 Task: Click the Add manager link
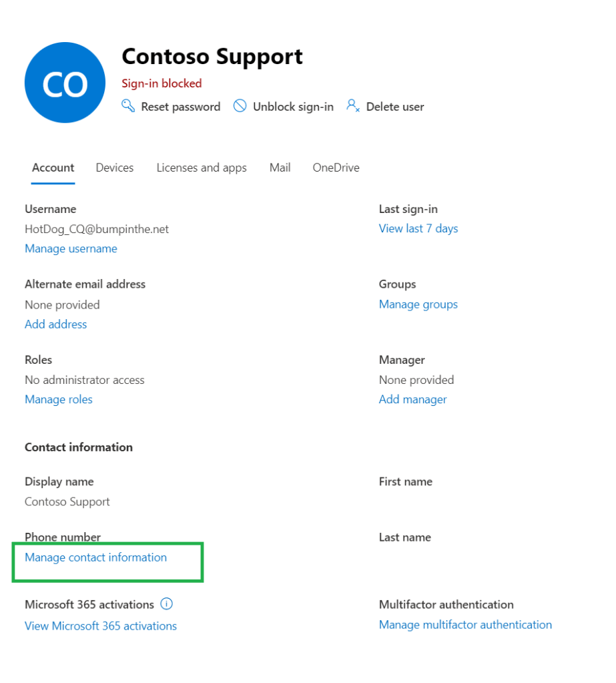click(x=413, y=400)
